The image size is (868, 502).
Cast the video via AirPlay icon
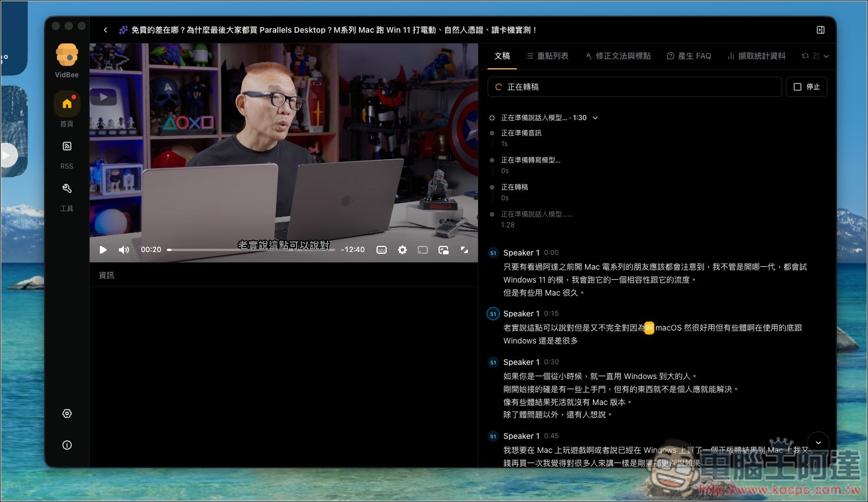point(423,250)
